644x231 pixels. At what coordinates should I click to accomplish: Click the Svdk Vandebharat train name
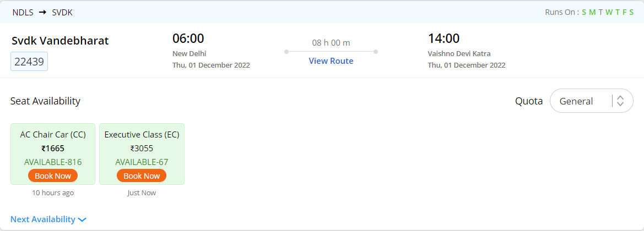point(60,41)
